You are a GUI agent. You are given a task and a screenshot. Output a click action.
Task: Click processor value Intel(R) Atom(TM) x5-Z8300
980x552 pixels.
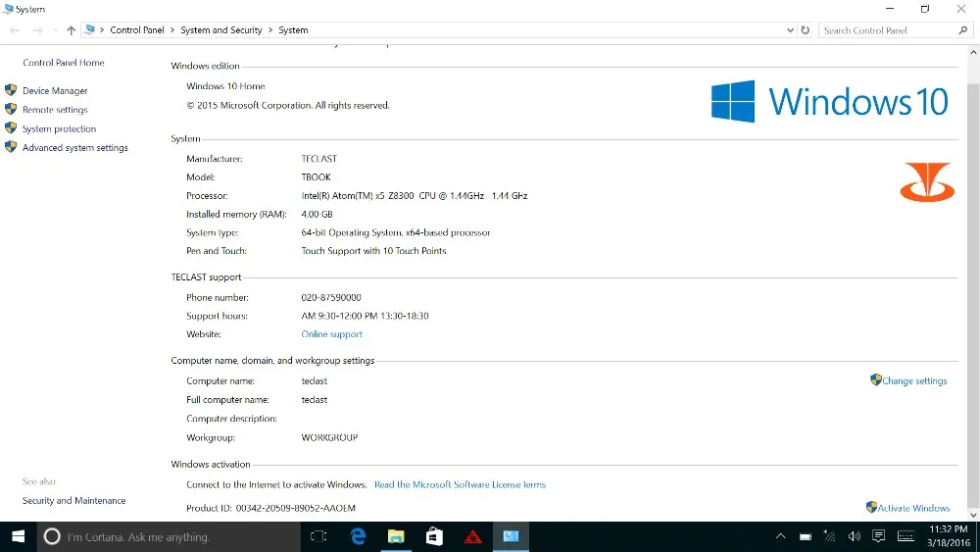click(415, 196)
